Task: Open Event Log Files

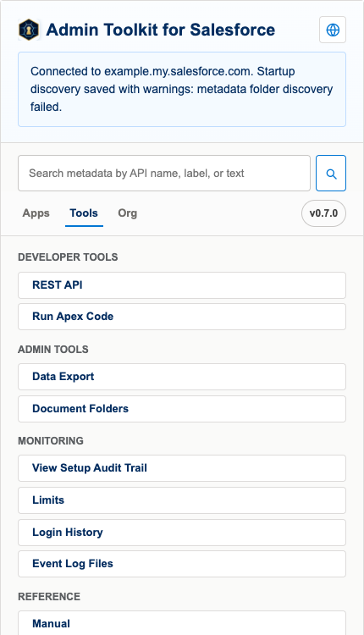Action: 182,564
